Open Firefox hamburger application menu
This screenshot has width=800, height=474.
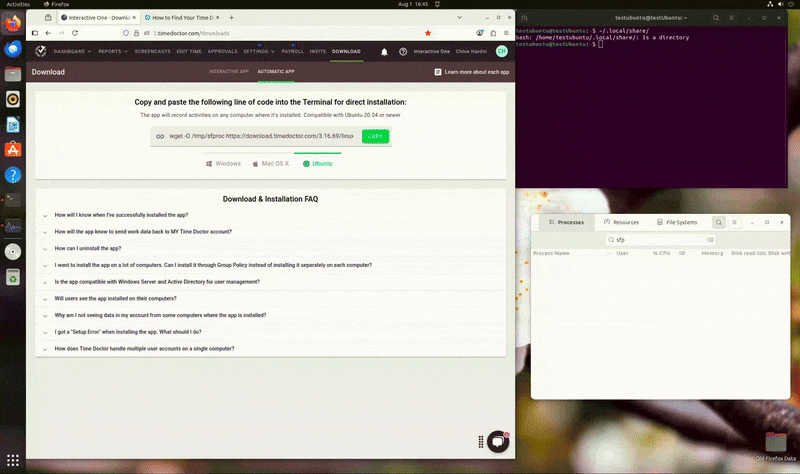(506, 33)
